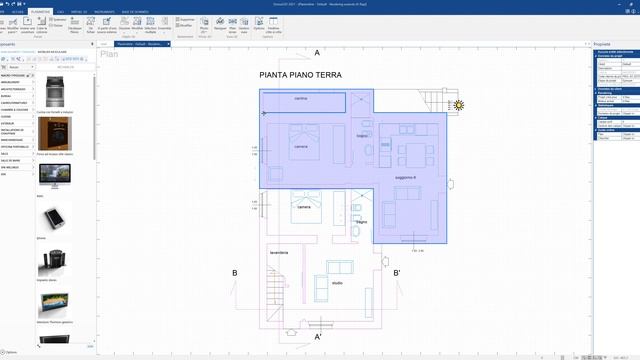Click the section marker A' at bottom

coord(318,337)
